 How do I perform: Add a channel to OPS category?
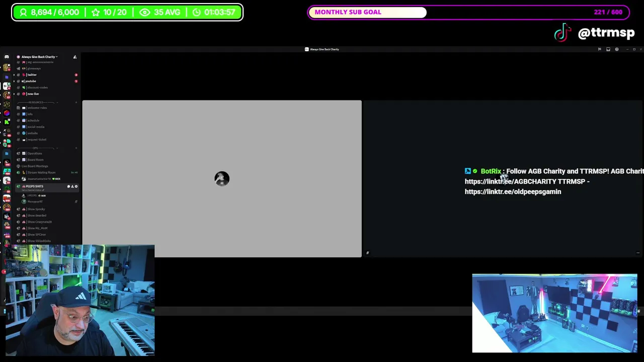coord(76,148)
